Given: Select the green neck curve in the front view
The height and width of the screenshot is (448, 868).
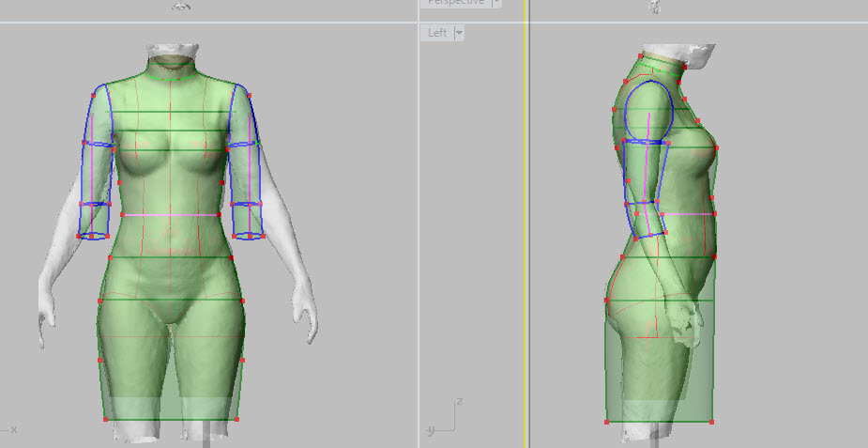Looking at the screenshot, I should coord(171,78).
